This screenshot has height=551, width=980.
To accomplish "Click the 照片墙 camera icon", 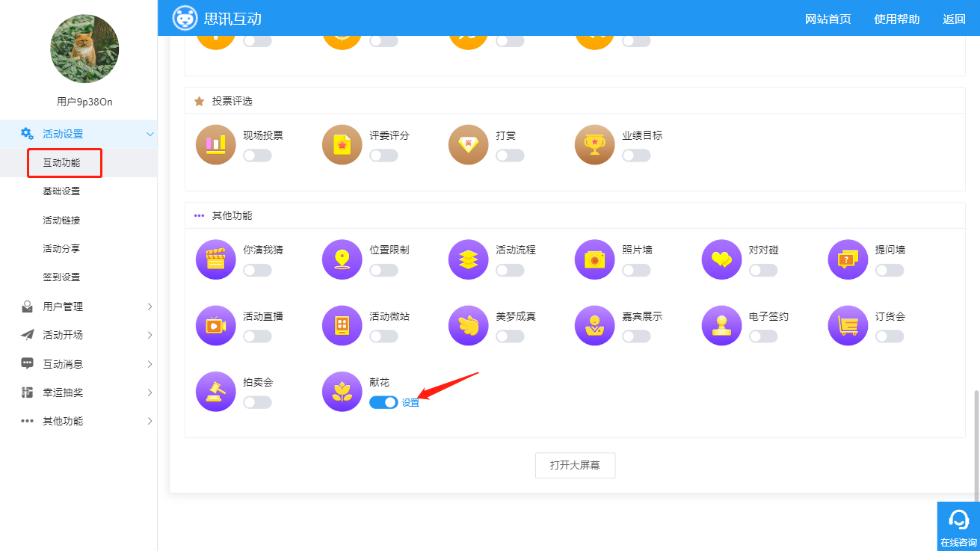I will (x=595, y=259).
